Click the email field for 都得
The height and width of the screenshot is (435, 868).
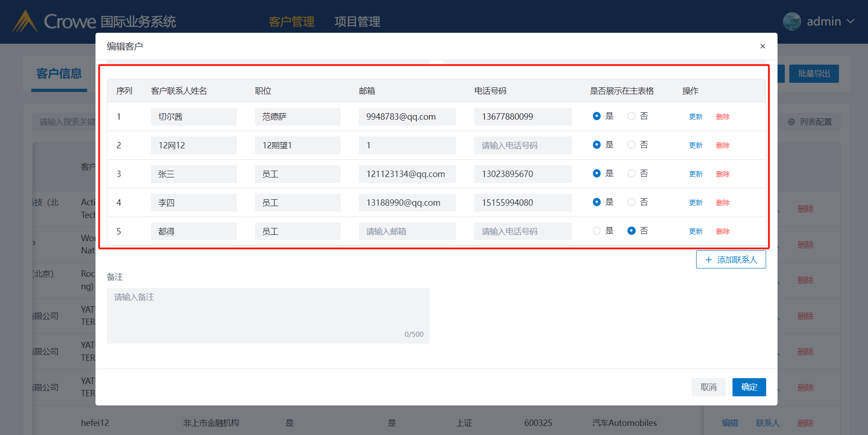click(x=407, y=232)
